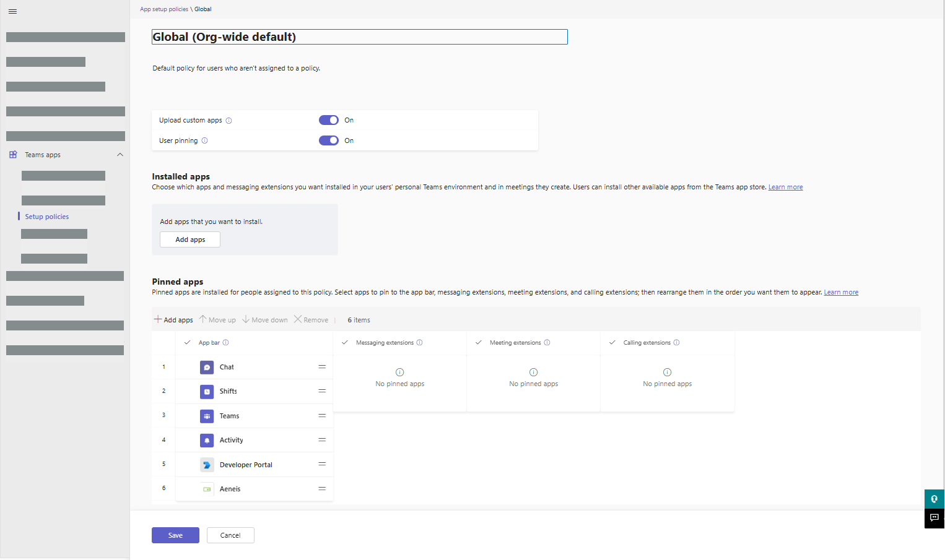Viewport: 945px width, 560px height.
Task: Click Add apps in the Pinned apps toolbar
Action: coord(173,320)
